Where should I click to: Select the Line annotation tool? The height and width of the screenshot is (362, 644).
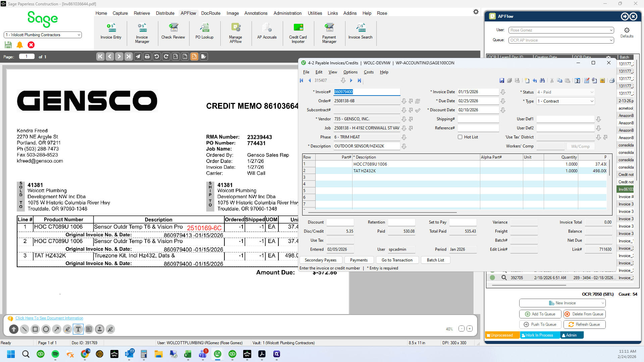click(x=24, y=329)
